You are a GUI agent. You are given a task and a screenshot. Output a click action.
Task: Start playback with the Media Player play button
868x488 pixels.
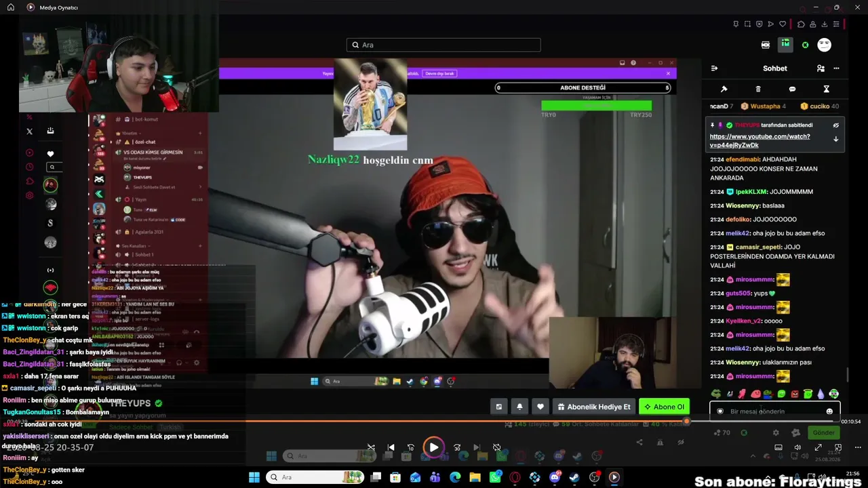433,447
